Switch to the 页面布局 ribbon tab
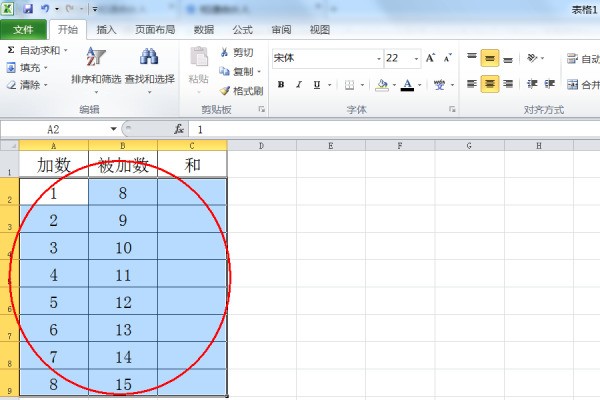Viewport: 600px width, 400px height. click(155, 29)
